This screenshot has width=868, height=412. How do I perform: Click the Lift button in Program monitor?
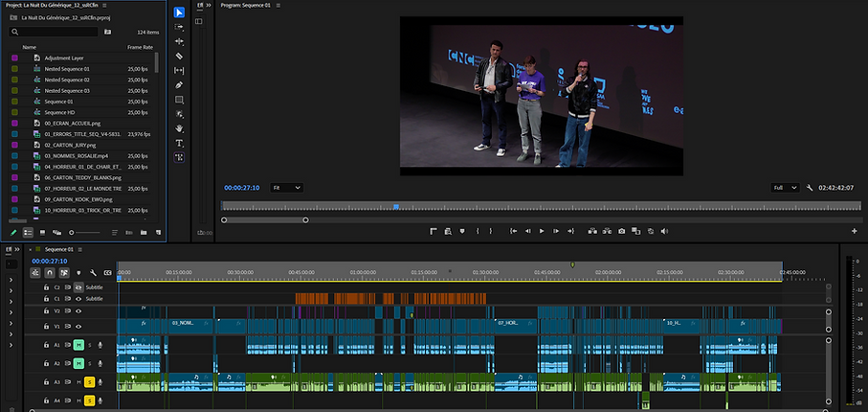click(x=592, y=231)
